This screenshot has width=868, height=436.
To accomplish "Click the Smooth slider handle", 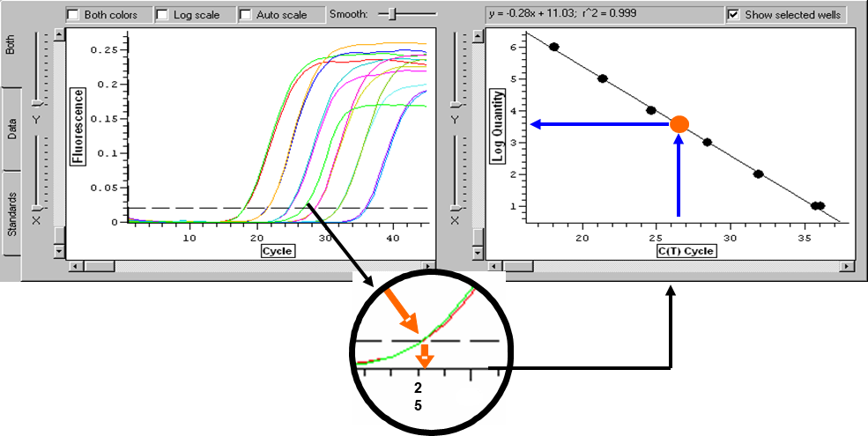I will click(392, 14).
